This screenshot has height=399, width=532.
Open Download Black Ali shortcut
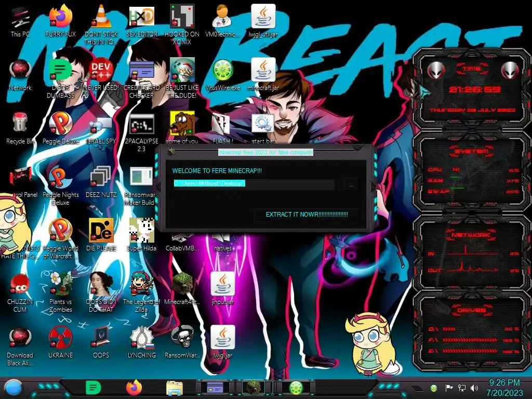point(20,345)
